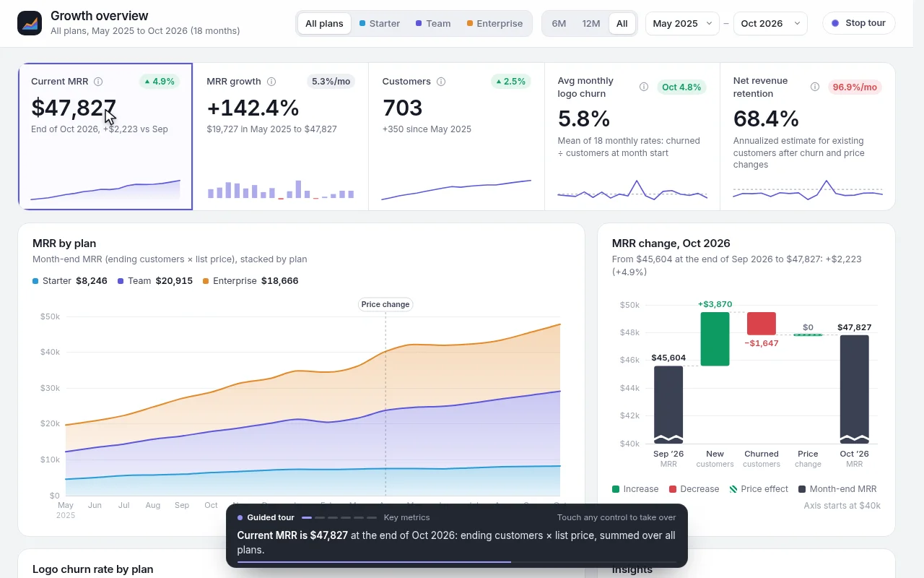Click the Customers trend sparkline
The image size is (924, 578).
coord(456,189)
